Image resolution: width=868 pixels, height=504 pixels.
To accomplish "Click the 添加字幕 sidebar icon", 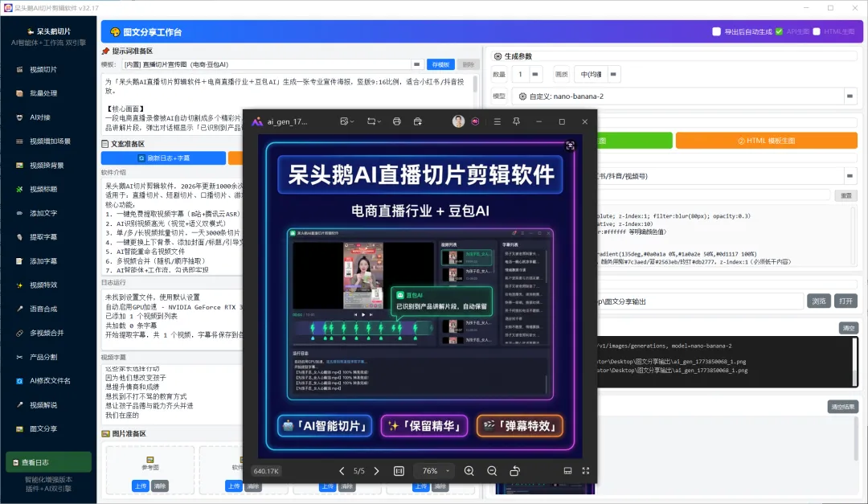I will click(x=19, y=261).
